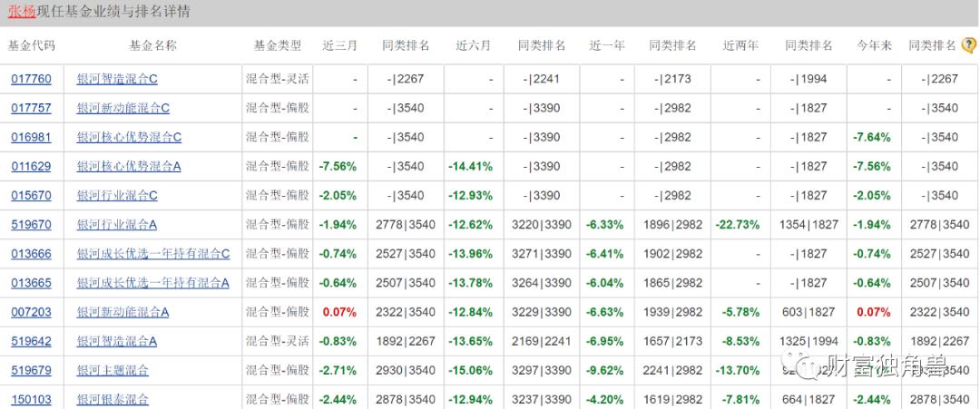Viewport: 980px width, 409px height.
Task: Open 银河智造混合C fund page
Action: [117, 79]
